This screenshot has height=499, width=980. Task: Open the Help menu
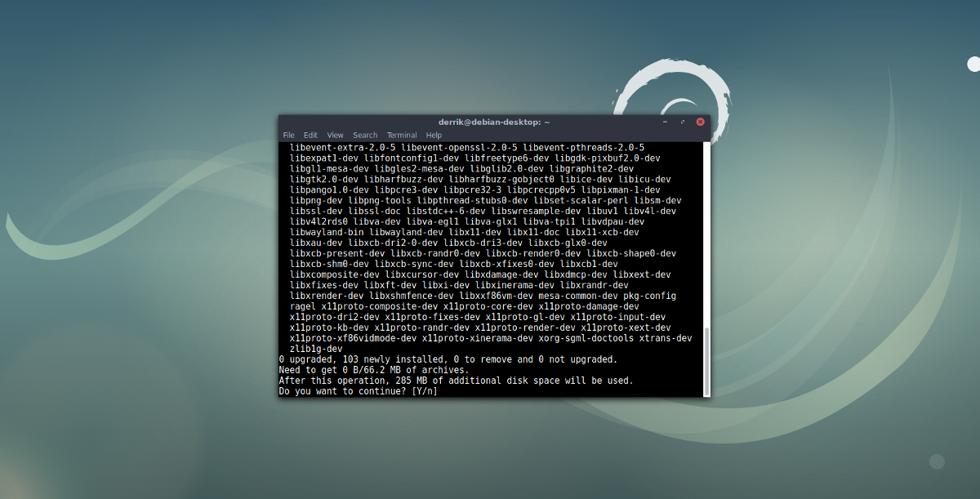click(x=434, y=136)
